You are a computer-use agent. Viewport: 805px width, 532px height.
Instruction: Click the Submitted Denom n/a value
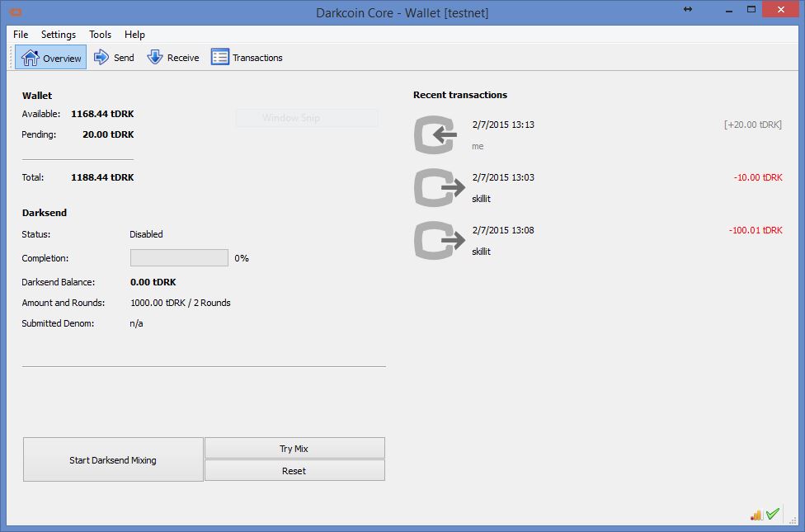136,323
